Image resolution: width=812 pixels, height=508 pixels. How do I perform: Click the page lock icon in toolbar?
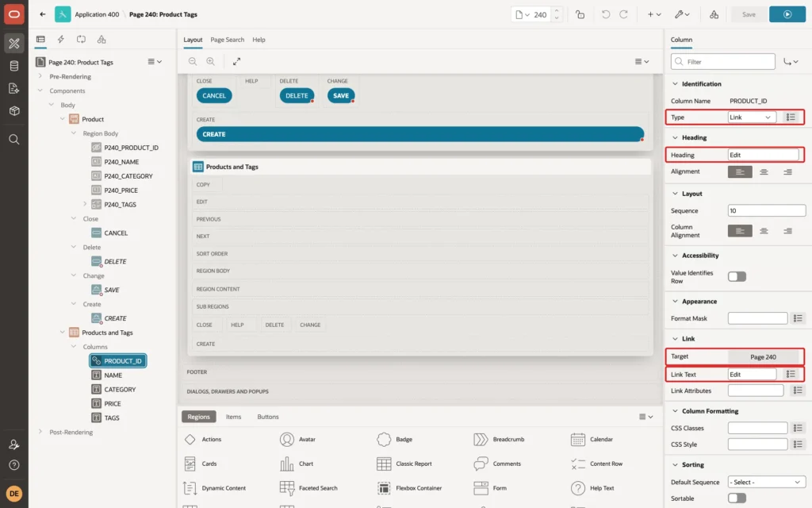coord(580,14)
